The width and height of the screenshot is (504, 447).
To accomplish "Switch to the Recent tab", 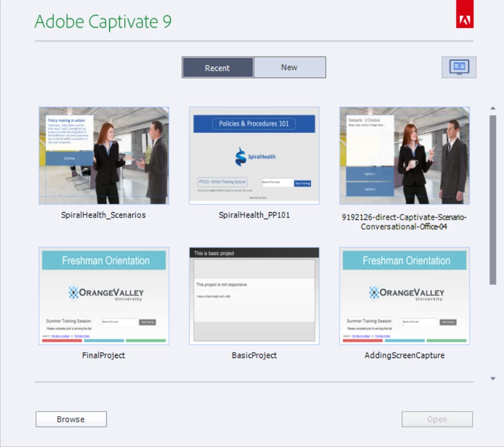I will click(x=218, y=67).
